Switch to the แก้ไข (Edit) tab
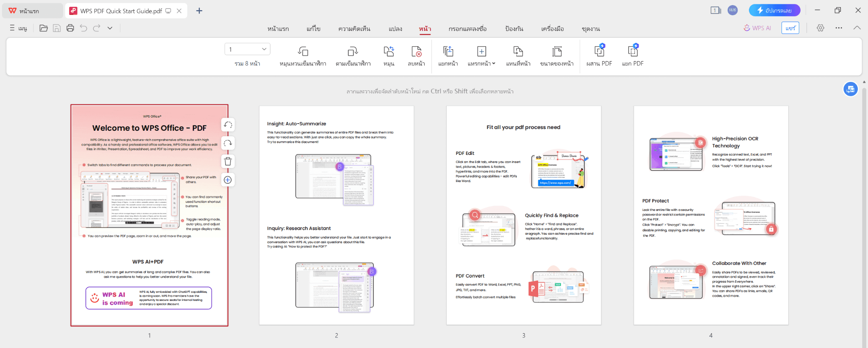The image size is (868, 348). (313, 29)
